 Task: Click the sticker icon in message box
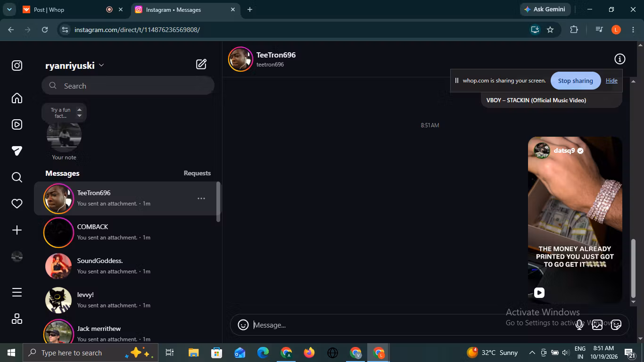coord(616,325)
